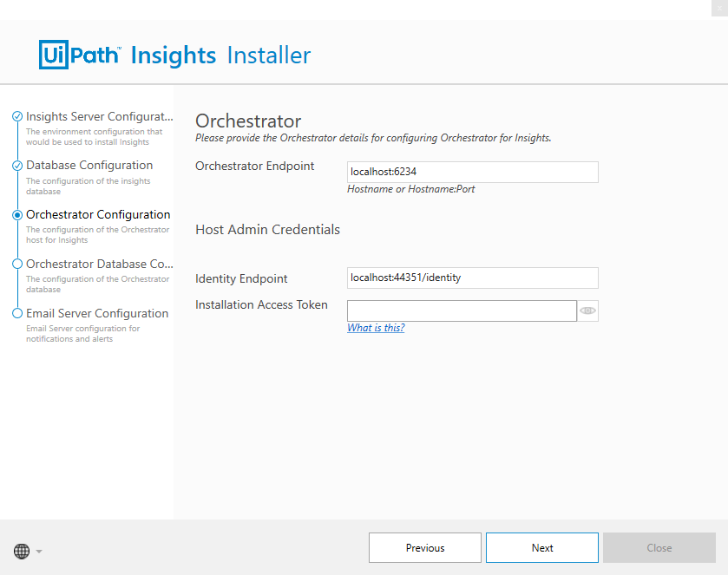Image resolution: width=728 pixels, height=575 pixels.
Task: Go to the Database Configuration step label
Action: point(89,165)
